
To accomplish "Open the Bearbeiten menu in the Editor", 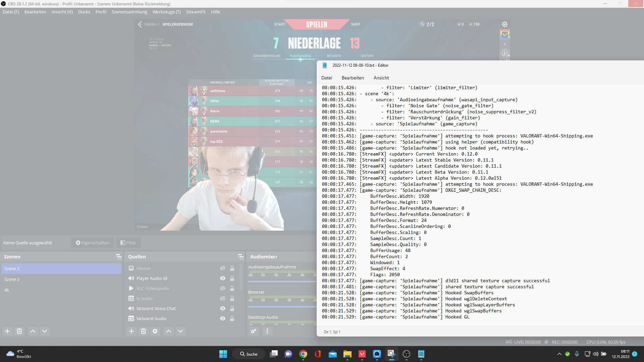I will (x=353, y=78).
